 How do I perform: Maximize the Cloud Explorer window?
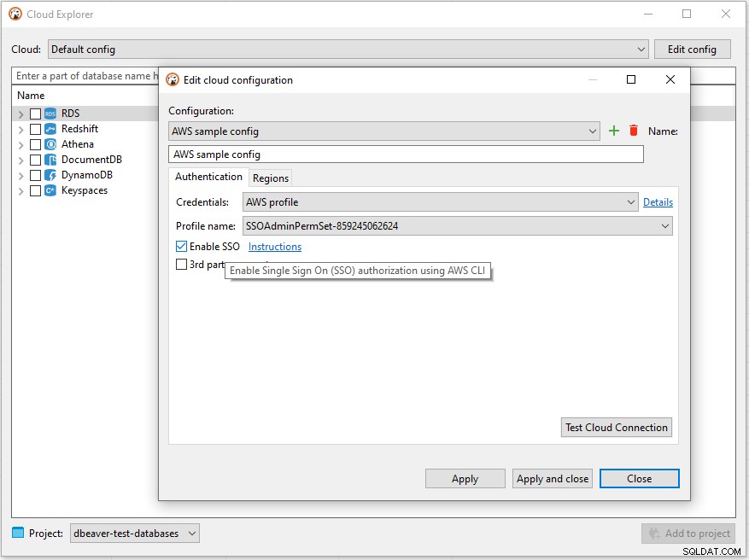point(687,14)
